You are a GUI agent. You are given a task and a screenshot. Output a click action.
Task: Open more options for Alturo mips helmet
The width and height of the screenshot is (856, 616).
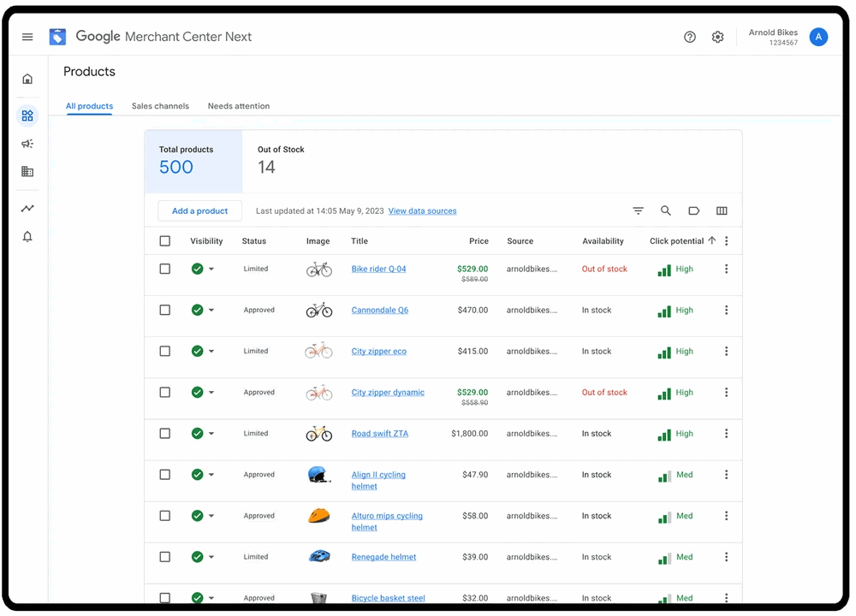point(726,516)
